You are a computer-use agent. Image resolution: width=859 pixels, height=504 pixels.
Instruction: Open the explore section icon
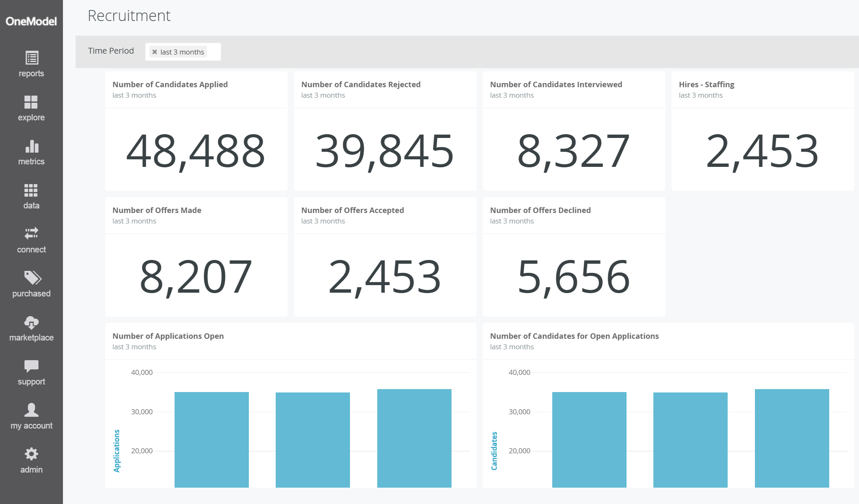[x=31, y=102]
